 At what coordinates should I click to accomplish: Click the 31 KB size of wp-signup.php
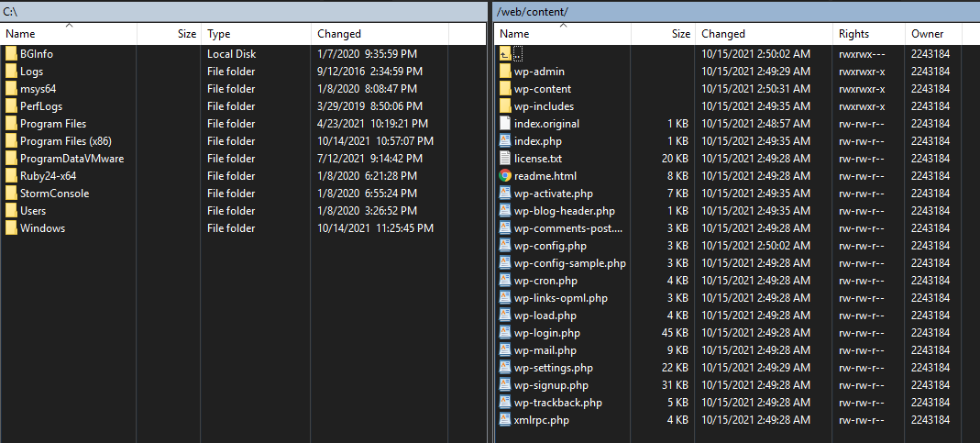point(675,385)
